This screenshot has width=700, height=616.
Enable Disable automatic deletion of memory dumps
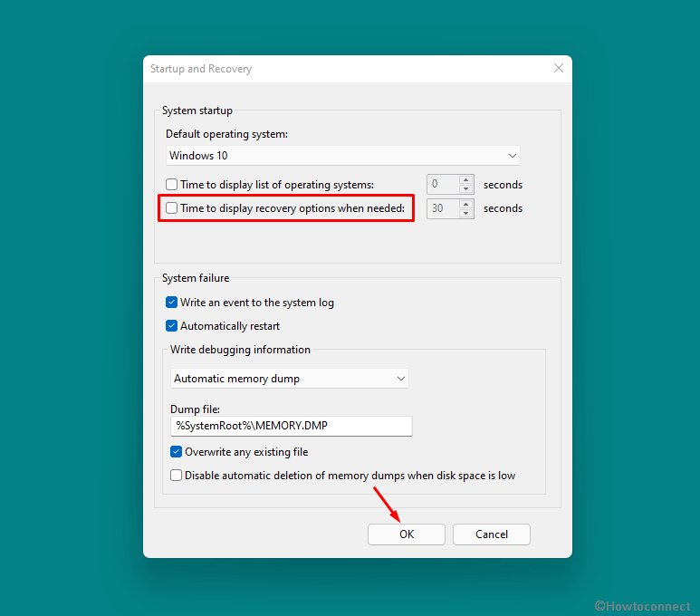pyautogui.click(x=177, y=476)
